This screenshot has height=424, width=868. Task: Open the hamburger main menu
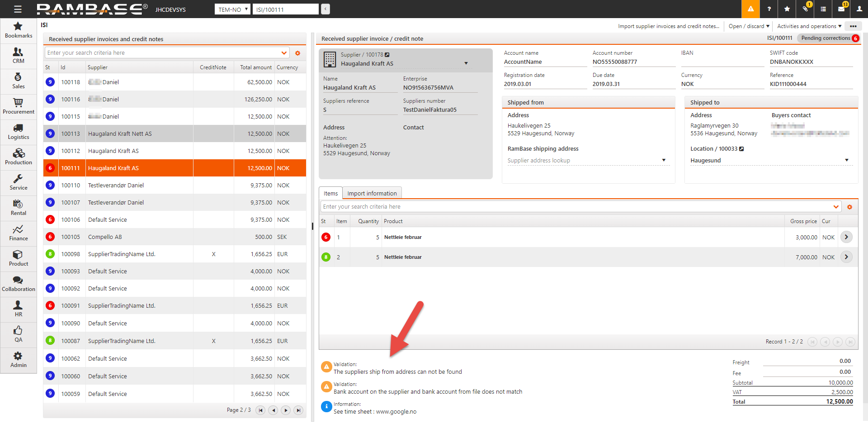[18, 9]
